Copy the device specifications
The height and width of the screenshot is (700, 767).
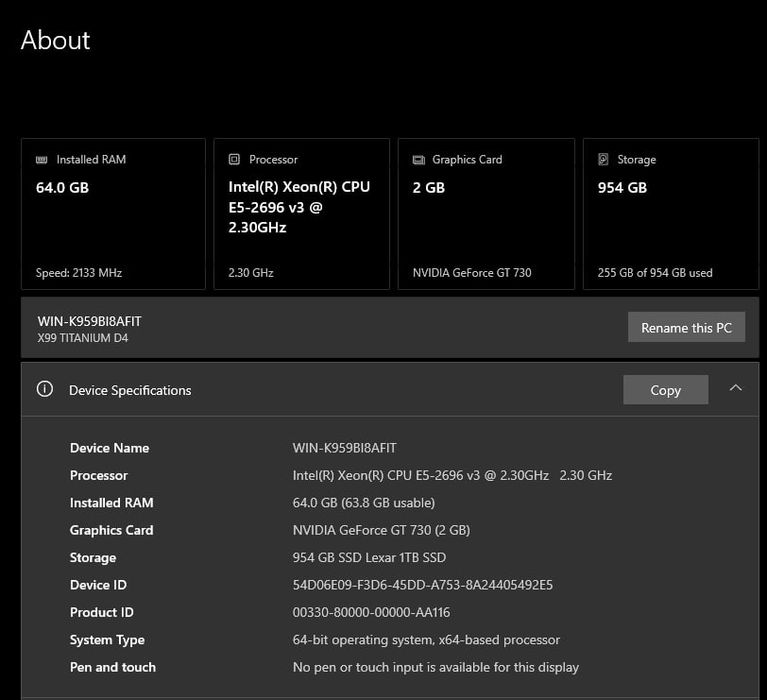click(x=665, y=390)
